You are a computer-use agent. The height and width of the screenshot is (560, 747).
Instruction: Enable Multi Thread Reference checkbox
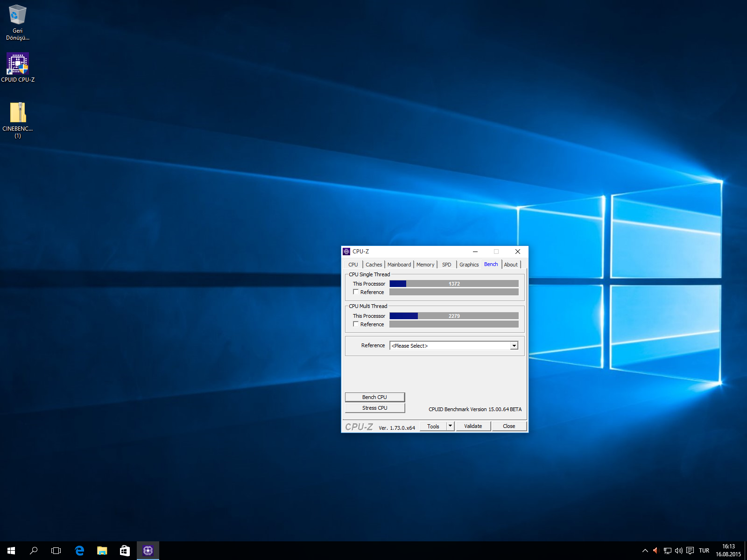tap(356, 324)
